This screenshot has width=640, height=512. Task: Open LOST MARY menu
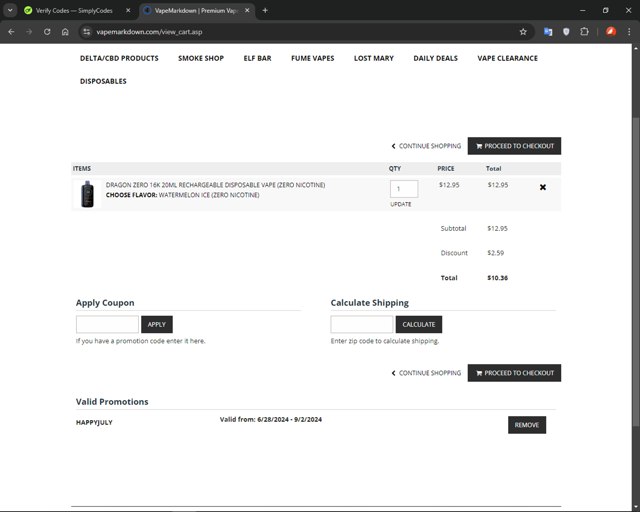pos(374,58)
